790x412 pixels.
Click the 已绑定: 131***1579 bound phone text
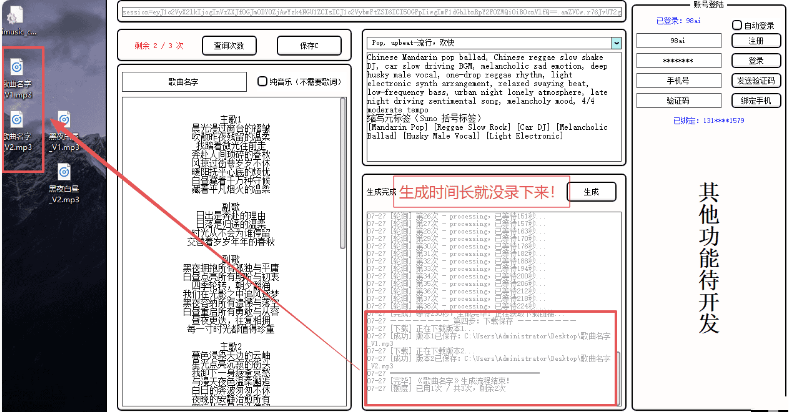click(x=708, y=120)
